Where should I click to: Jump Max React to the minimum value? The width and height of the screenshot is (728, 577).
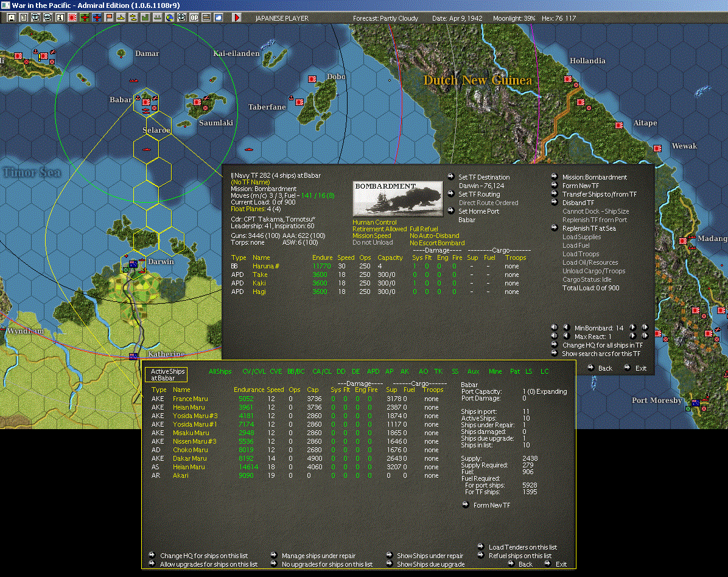pyautogui.click(x=555, y=335)
